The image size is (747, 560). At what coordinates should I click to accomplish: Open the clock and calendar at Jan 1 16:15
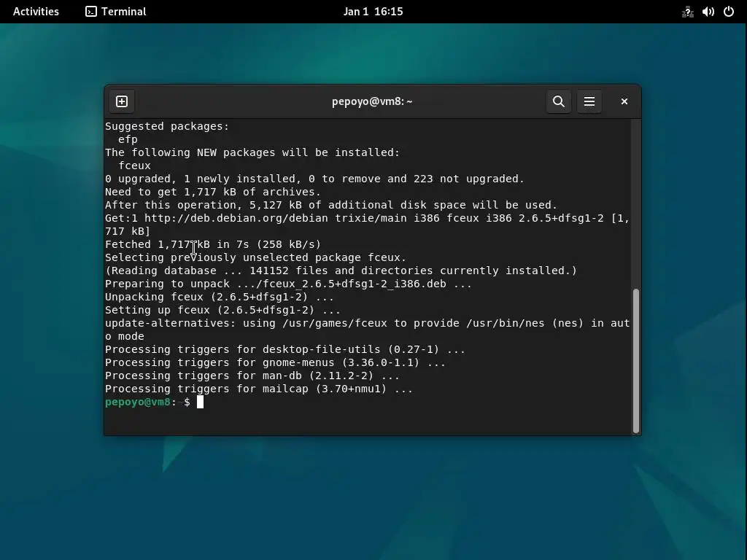coord(373,12)
